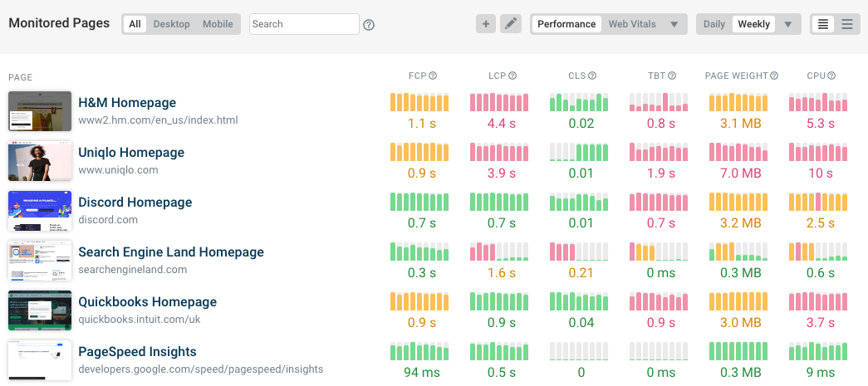Click the www2.hm.com URL text

(x=159, y=120)
